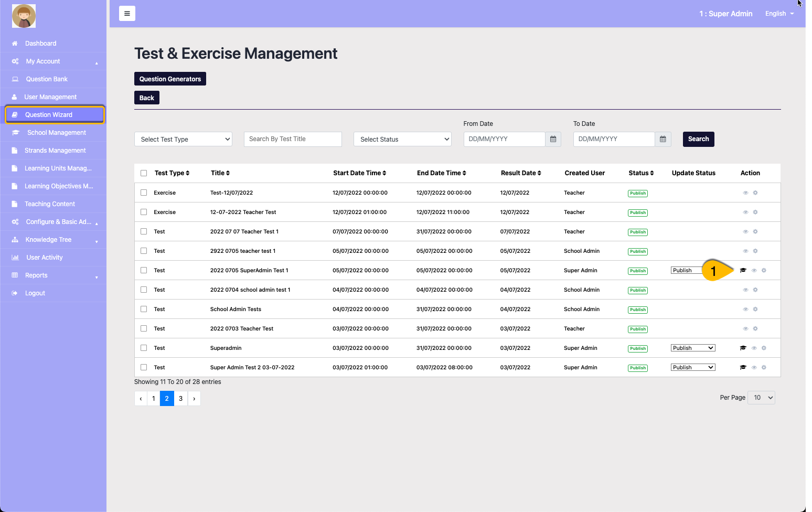Open Reports in the sidebar
Image resolution: width=812 pixels, height=512 pixels.
click(54, 275)
